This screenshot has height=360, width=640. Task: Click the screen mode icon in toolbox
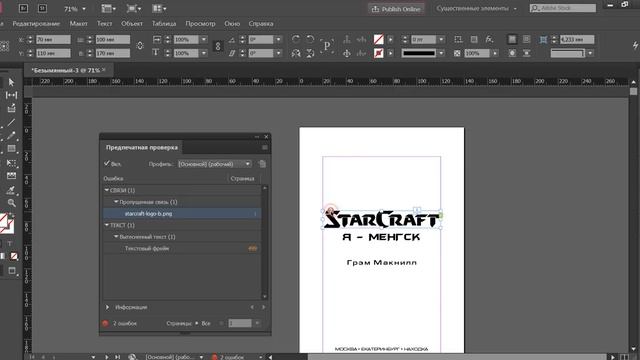[12, 270]
